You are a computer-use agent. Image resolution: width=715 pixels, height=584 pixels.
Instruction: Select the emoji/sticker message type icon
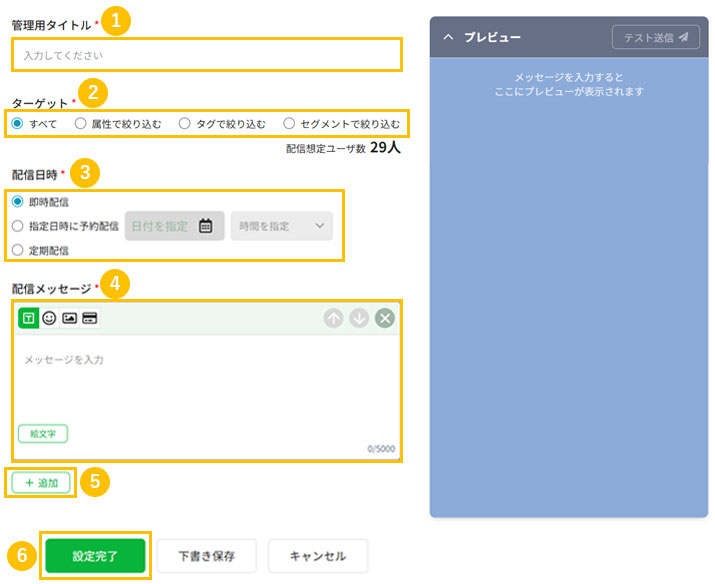pyautogui.click(x=49, y=318)
